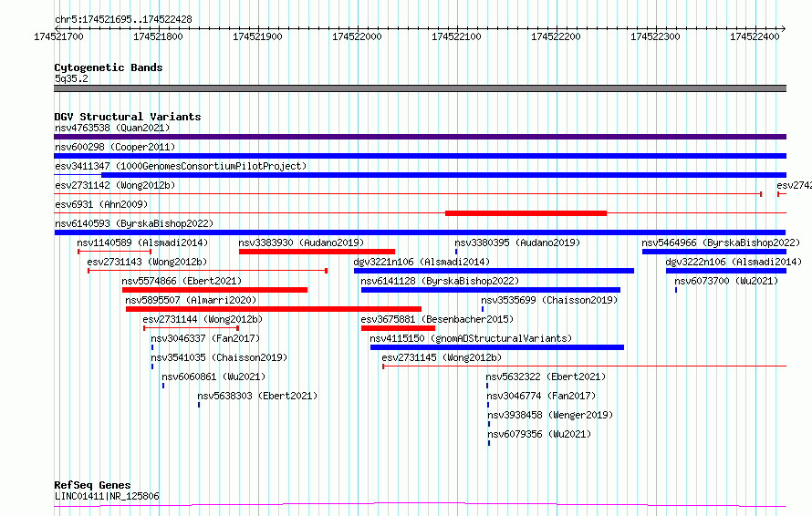Open the nsv3046774 (Fan2017) label
This screenshot has width=812, height=516.
pos(541,396)
